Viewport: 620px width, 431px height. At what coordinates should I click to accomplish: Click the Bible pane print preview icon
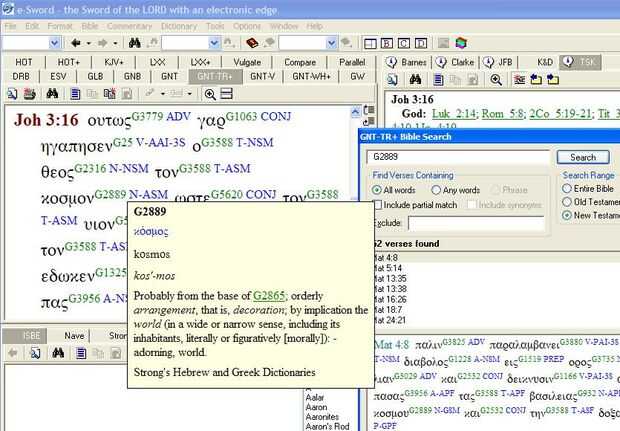[x=12, y=94]
